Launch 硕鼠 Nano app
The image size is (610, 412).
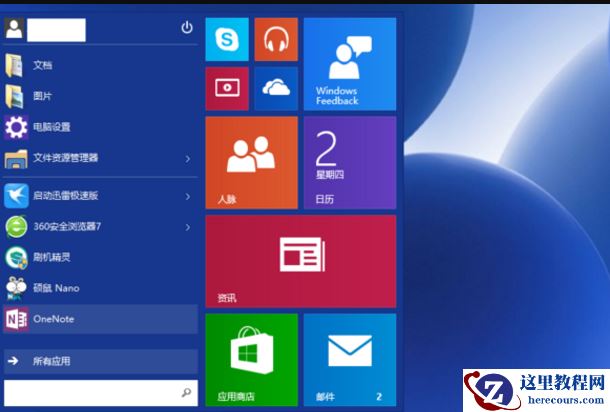100,288
